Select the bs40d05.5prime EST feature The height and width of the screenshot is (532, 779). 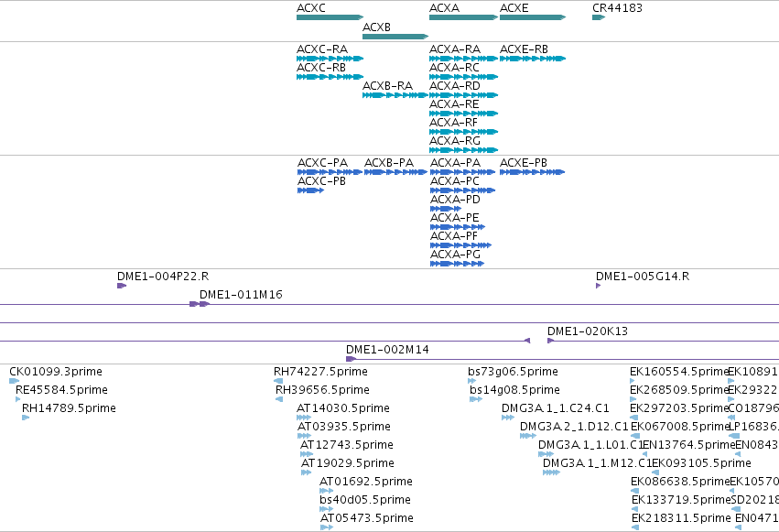(327, 509)
